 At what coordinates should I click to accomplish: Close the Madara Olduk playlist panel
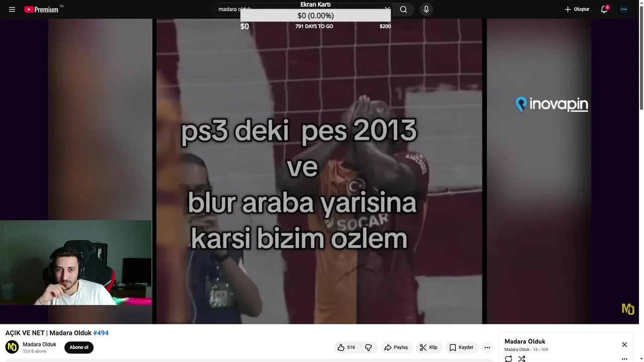[624, 344]
